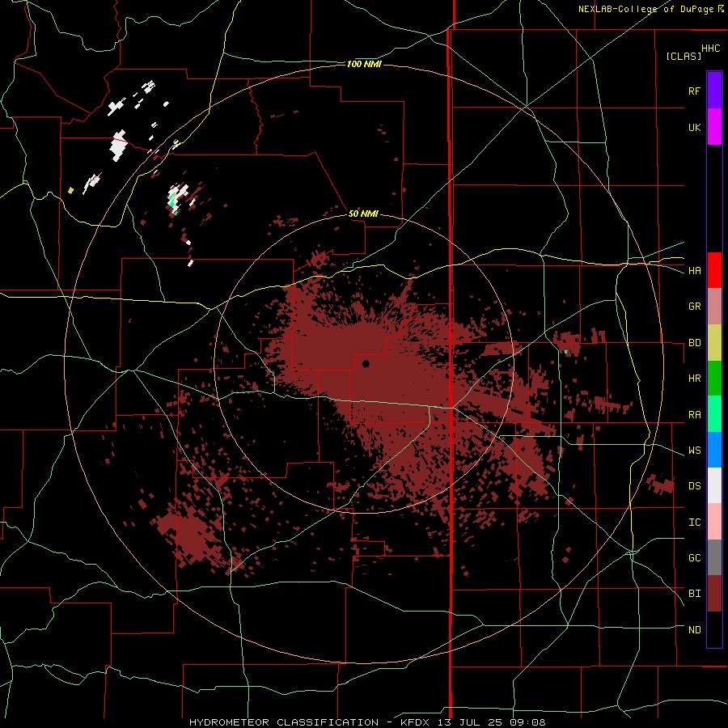This screenshot has width=728, height=728.
Task: Click the purple RF color swatch
Action: [714, 91]
